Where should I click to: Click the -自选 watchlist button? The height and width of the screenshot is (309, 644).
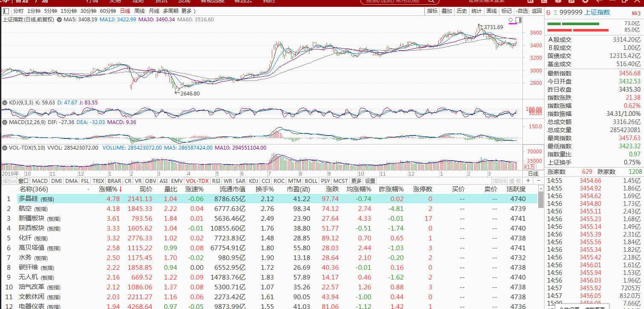pyautogui.click(x=522, y=11)
